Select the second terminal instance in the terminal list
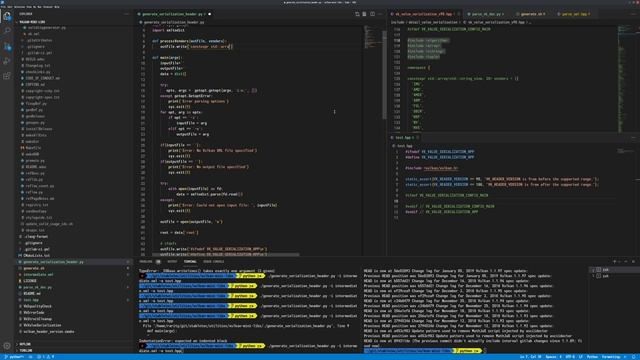Image resolution: width=640 pixels, height=360 pixels. (x=615, y=276)
